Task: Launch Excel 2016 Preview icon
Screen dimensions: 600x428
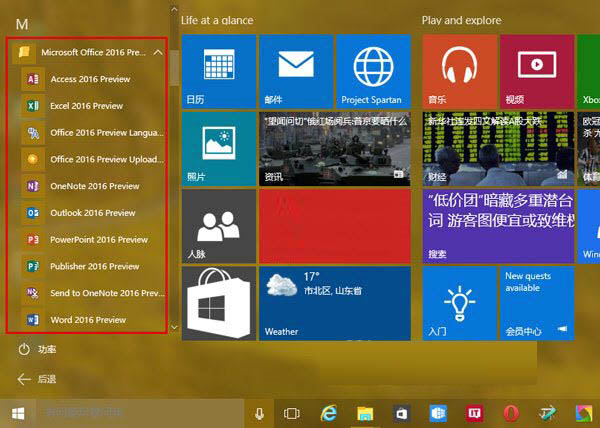Action: (x=33, y=106)
